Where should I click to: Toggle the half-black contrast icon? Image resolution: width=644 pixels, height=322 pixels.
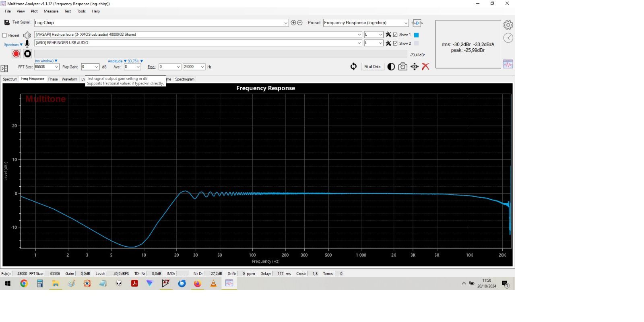point(391,67)
